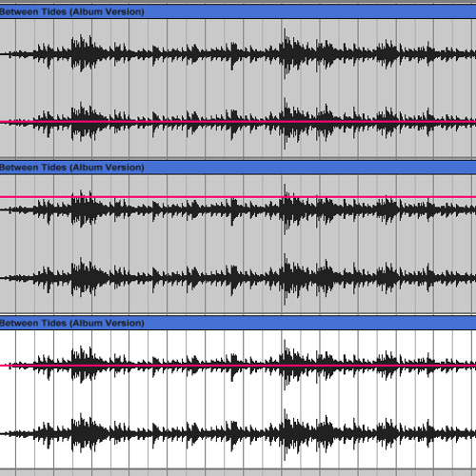Select the topmost clip's blue title bar
Screen dimensions: 476x476
click(238, 11)
